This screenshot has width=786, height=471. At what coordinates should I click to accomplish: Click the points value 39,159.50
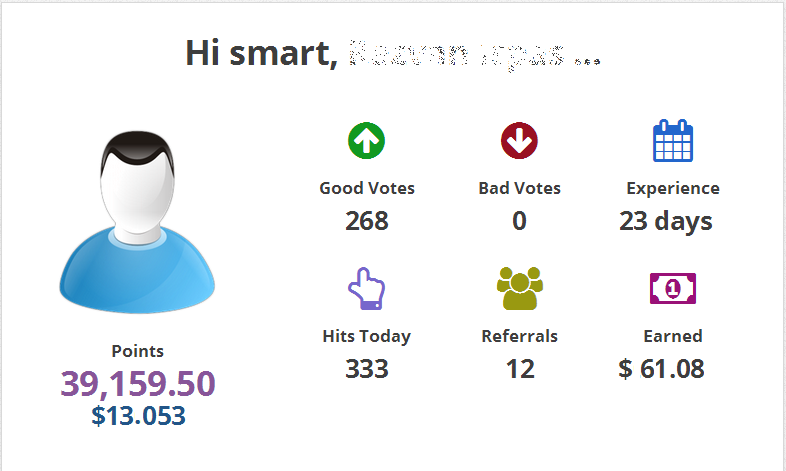138,383
